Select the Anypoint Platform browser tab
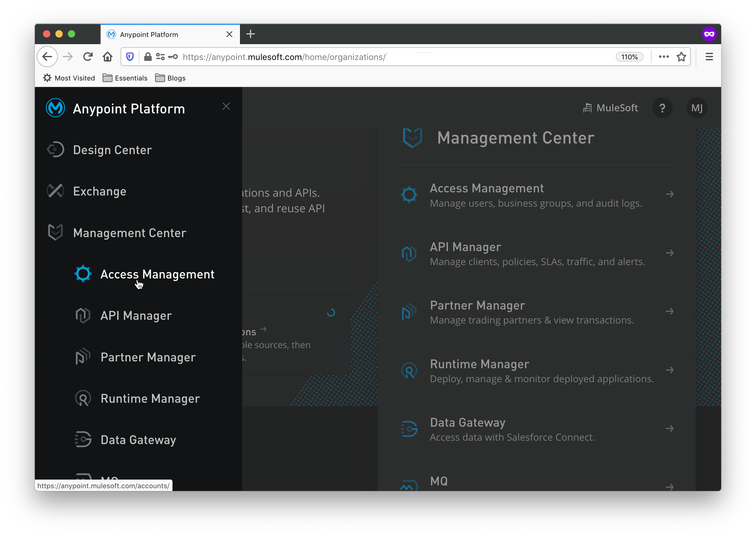Viewport: 756px width, 537px height. (170, 34)
